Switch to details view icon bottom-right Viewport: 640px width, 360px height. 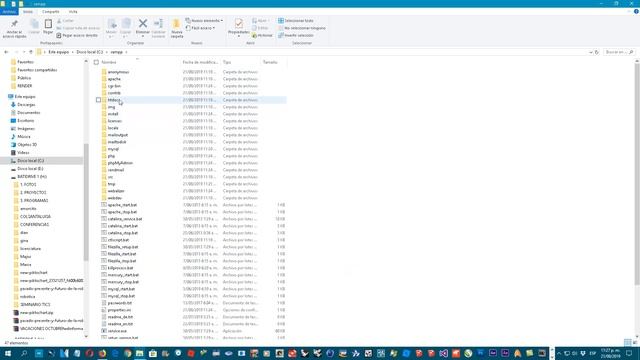tap(627, 342)
